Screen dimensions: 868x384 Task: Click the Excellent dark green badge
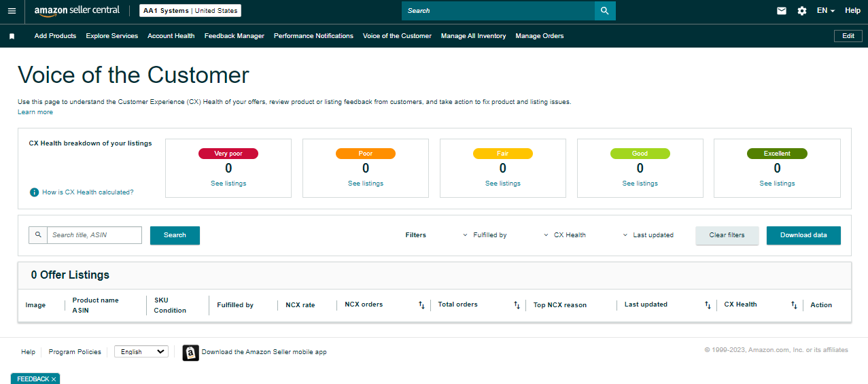click(x=777, y=154)
